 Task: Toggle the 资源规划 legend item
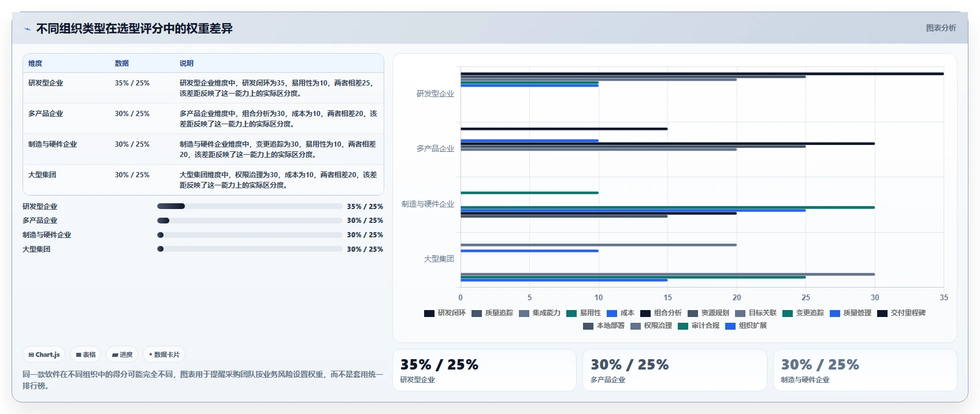point(708,313)
